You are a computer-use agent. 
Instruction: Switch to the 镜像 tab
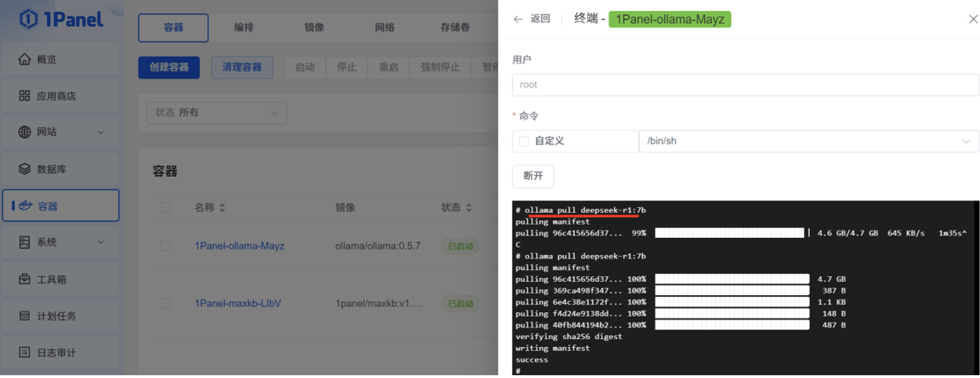click(x=314, y=28)
